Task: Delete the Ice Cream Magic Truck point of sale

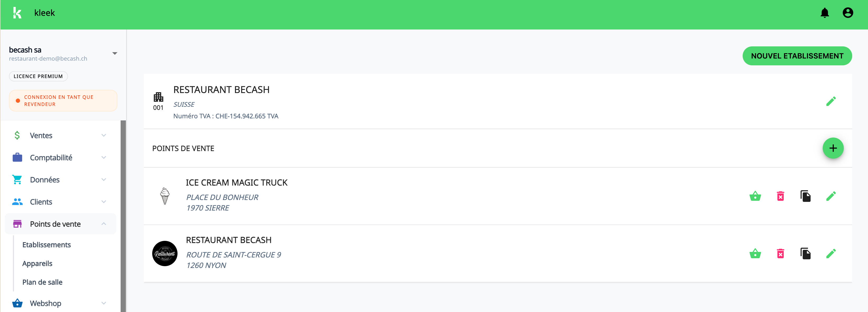Action: [780, 196]
